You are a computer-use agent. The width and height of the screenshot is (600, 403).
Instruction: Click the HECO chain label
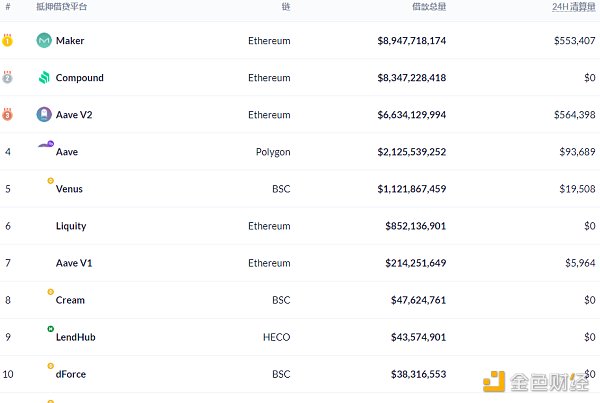[x=277, y=337]
